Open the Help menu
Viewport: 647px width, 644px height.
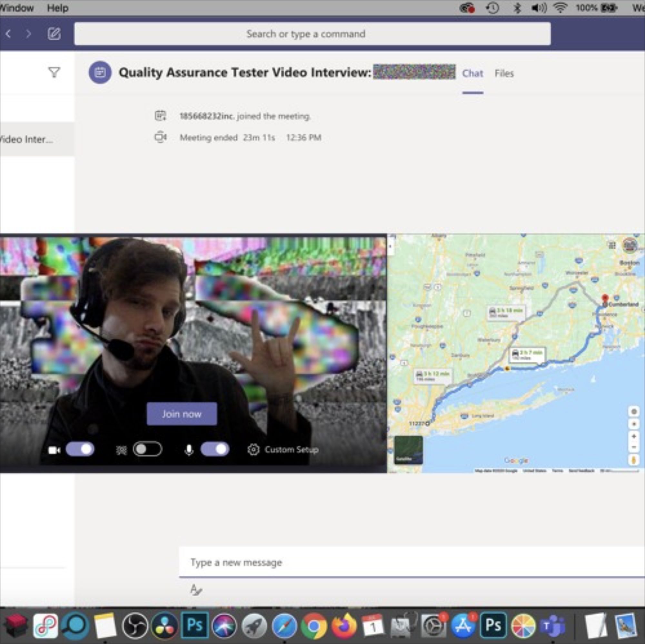(58, 8)
